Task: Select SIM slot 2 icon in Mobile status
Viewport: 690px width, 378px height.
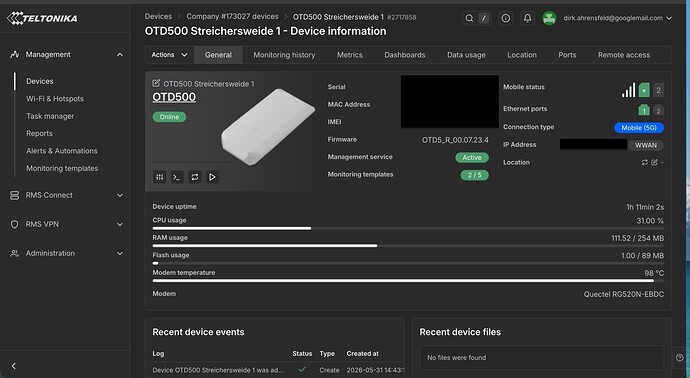Action: coord(658,90)
